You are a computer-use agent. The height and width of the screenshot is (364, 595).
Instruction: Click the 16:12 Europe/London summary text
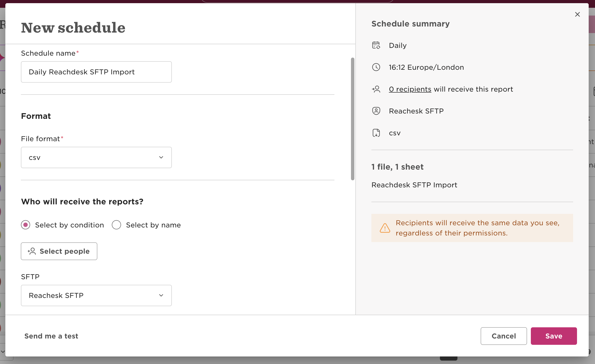[x=426, y=67]
